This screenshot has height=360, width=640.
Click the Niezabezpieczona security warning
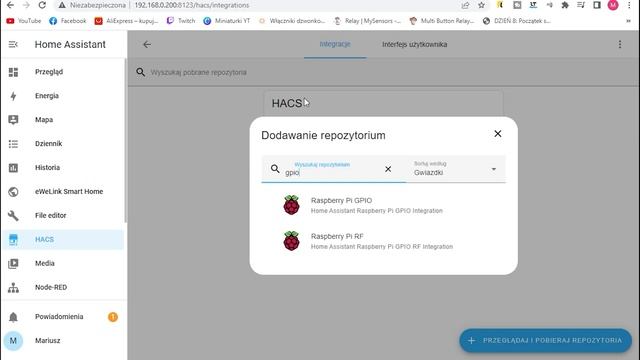(x=92, y=5)
